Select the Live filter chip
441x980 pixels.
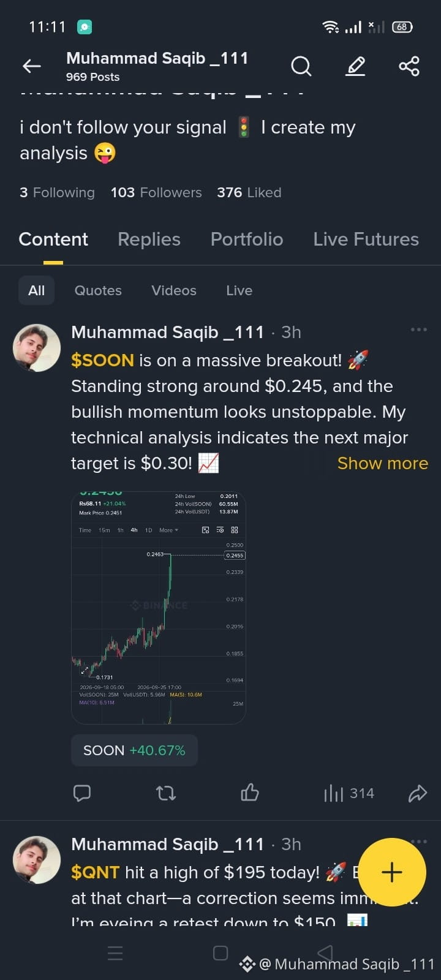pyautogui.click(x=239, y=290)
